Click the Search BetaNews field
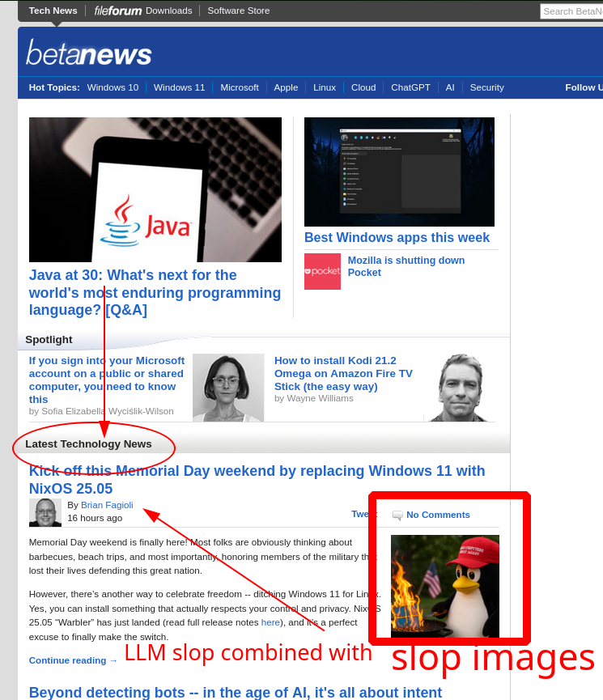 571,11
